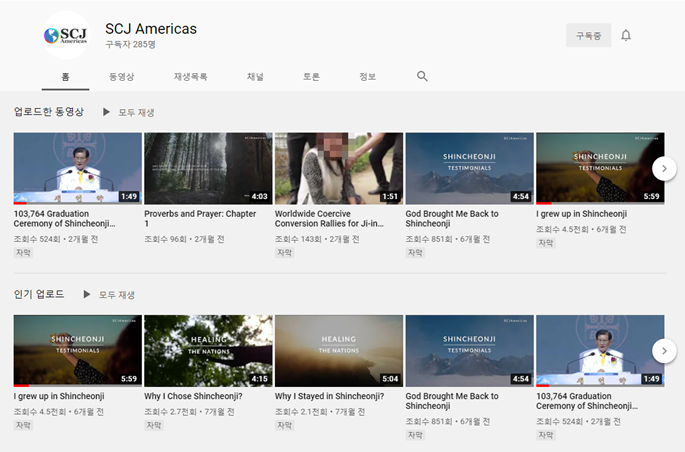Open the channel search magnifier icon
Viewport: 685px width, 452px height.
pyautogui.click(x=422, y=76)
